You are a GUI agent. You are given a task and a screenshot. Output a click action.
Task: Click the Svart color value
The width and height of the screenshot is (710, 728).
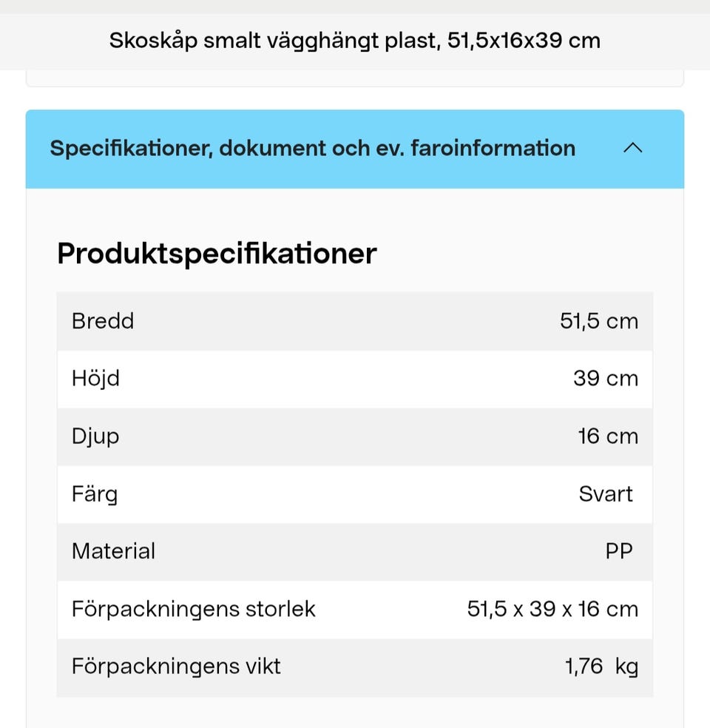[x=606, y=494]
